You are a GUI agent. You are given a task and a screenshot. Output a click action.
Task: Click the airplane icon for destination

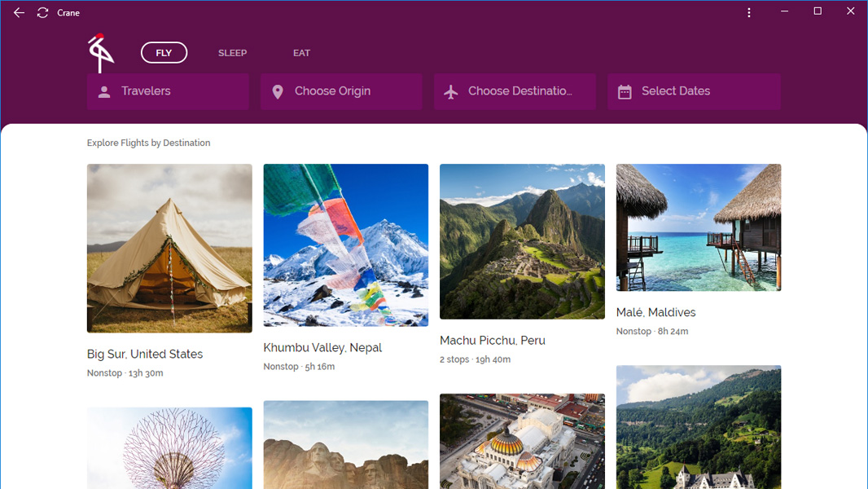(x=451, y=92)
